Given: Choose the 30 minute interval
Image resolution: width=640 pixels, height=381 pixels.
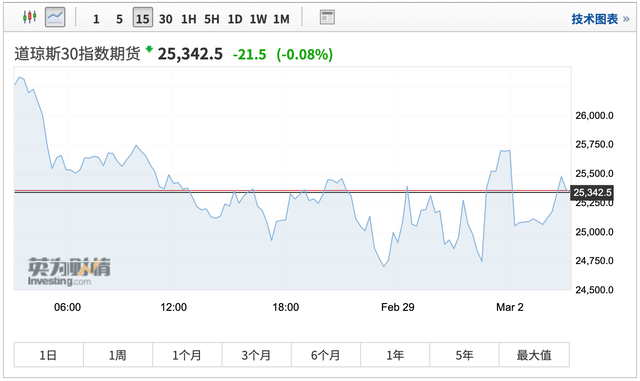Looking at the screenshot, I should [165, 19].
